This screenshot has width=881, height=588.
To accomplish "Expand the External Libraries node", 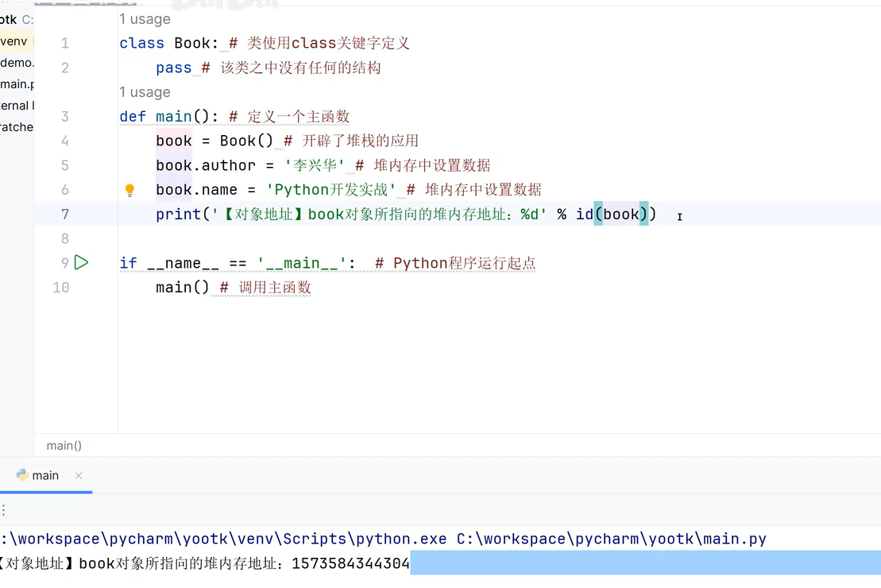I will [x=14, y=105].
